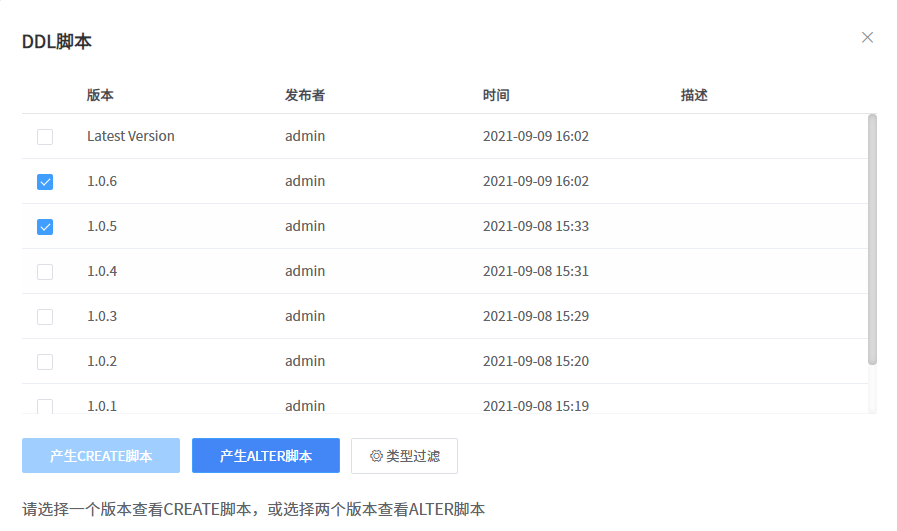The height and width of the screenshot is (531, 897).
Task: Click version label 1.0.5
Action: (102, 226)
